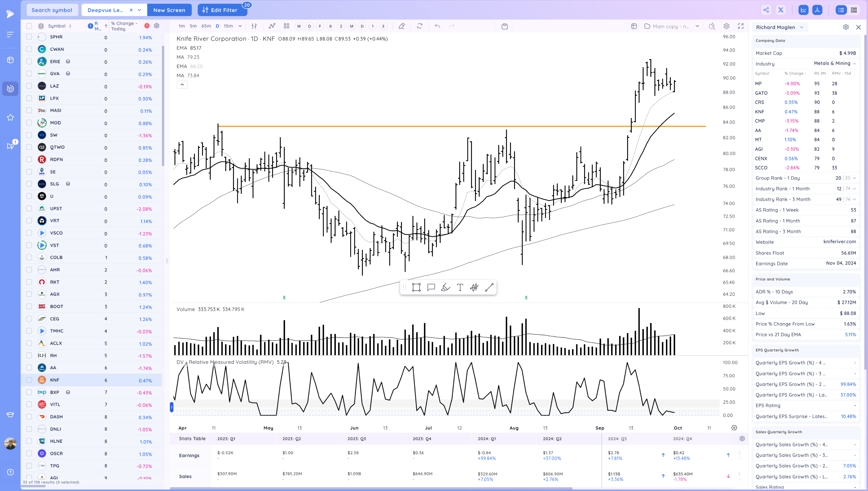Image resolution: width=868 pixels, height=491 pixels.
Task: Open the calendar date-jump icon
Action: [505, 26]
